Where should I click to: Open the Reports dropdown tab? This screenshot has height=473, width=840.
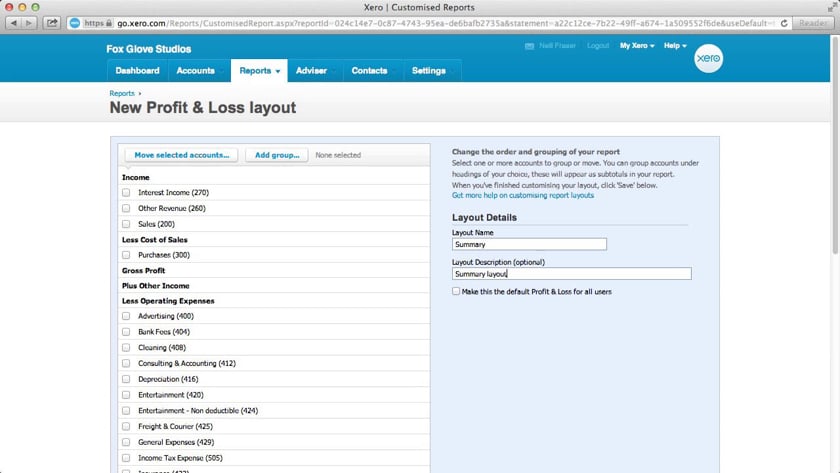259,71
